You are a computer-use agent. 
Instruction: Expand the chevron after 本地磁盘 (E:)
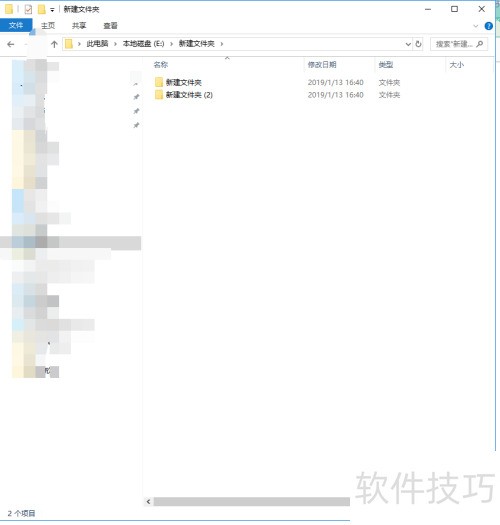171,44
